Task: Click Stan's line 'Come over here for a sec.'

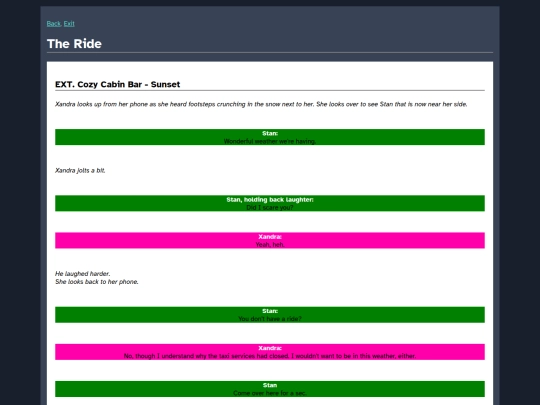Action: click(x=270, y=393)
